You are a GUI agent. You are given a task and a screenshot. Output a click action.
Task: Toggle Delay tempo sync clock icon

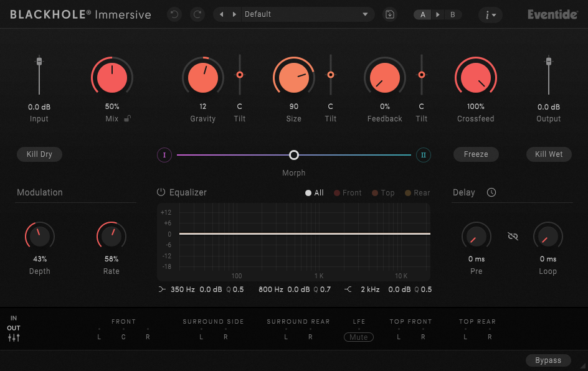pyautogui.click(x=491, y=192)
